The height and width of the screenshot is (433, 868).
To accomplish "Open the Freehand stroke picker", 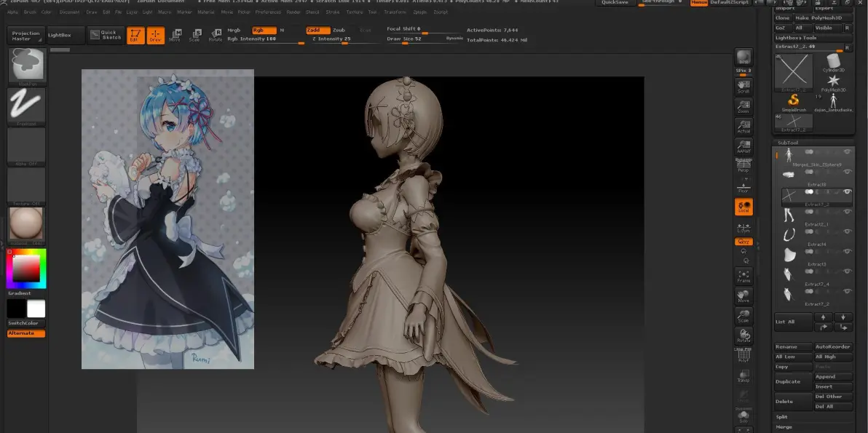I will [26, 107].
